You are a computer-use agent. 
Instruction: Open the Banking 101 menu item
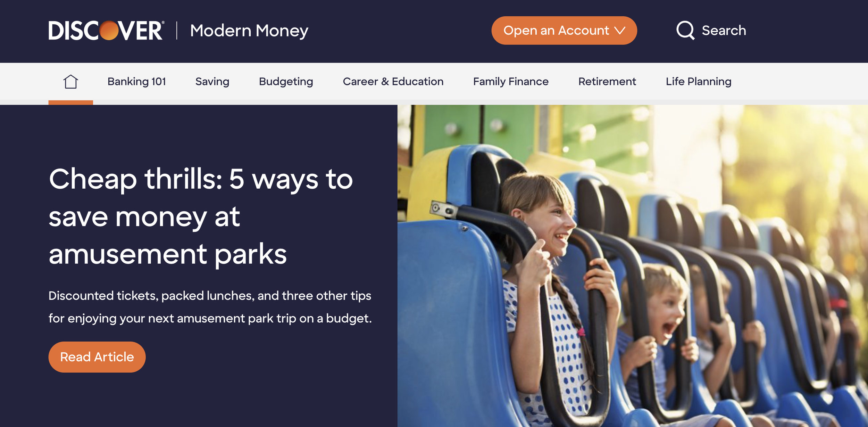pyautogui.click(x=136, y=82)
